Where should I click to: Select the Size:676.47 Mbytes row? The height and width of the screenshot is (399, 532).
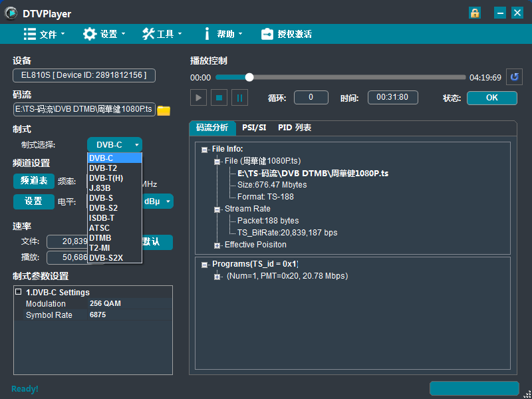tap(272, 185)
